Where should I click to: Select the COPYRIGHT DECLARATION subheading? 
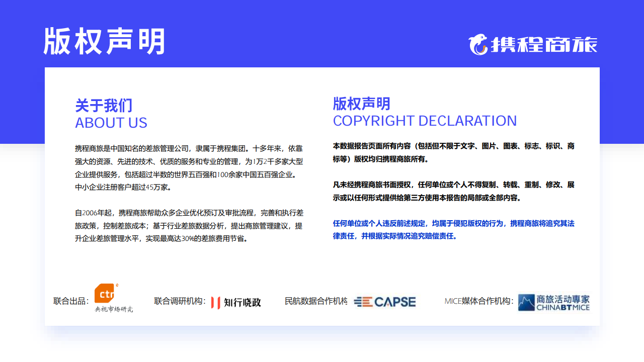click(x=425, y=121)
